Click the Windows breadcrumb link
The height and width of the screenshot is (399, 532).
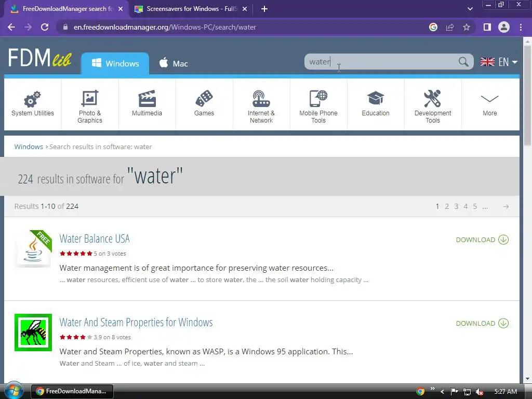(x=29, y=147)
